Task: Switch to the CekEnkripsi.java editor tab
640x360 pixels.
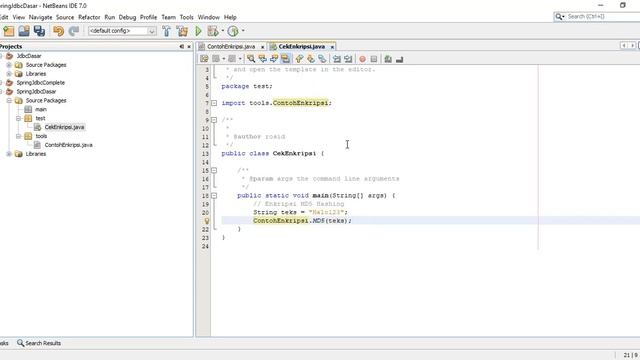Action: point(302,47)
